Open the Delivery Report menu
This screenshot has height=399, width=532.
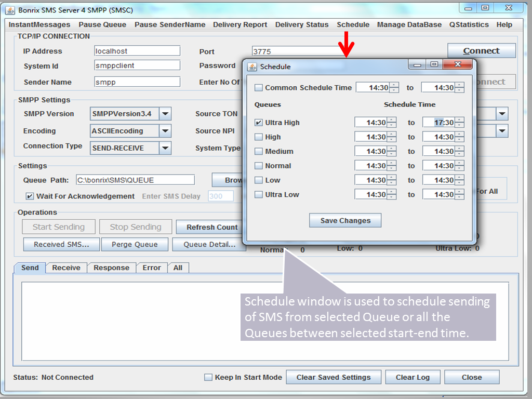point(240,24)
